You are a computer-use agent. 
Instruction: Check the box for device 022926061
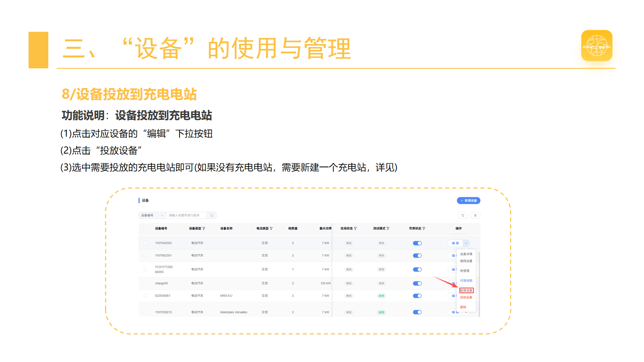click(145, 296)
